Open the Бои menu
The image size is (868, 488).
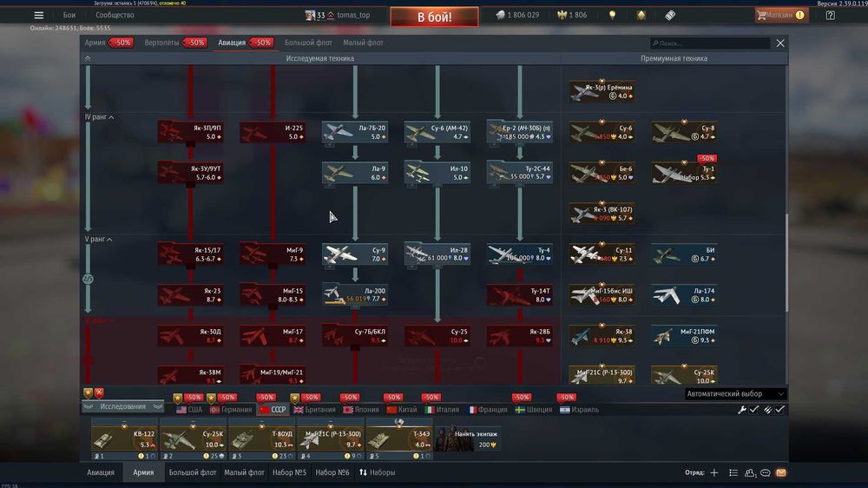(69, 16)
